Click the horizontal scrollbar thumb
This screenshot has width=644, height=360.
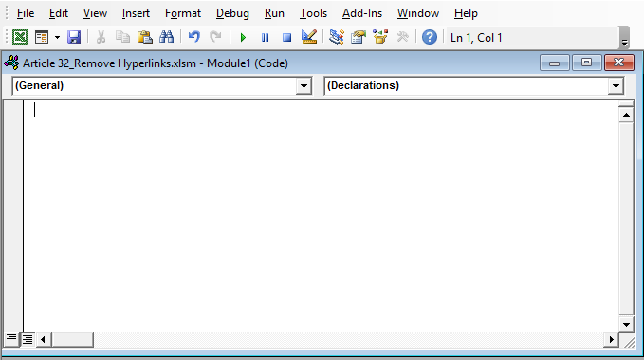point(72,339)
